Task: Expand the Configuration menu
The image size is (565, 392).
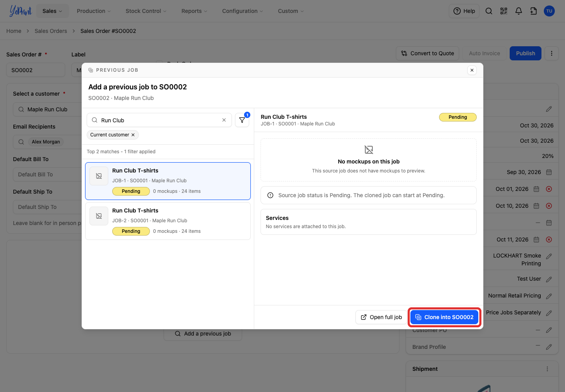Action: (x=242, y=11)
